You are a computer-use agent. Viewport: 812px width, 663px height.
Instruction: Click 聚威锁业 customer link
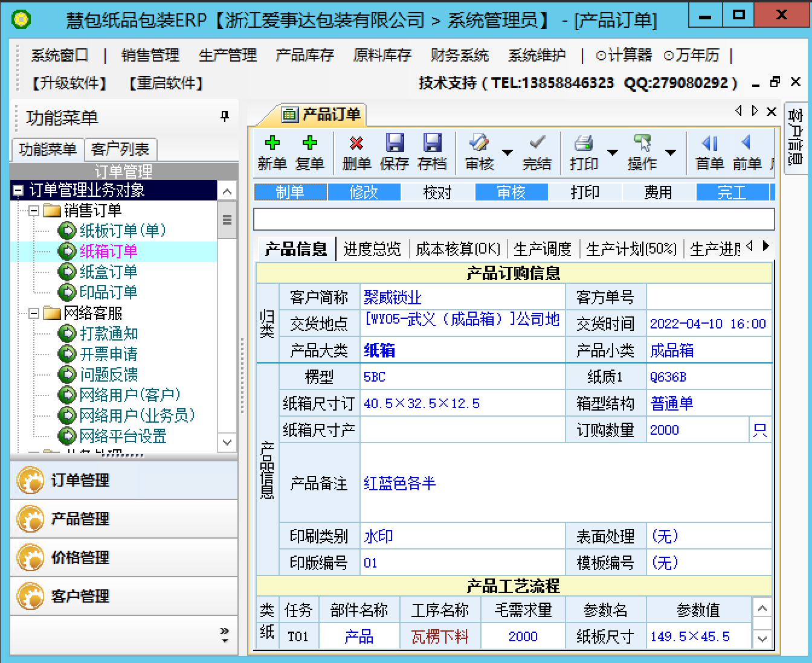tap(393, 298)
